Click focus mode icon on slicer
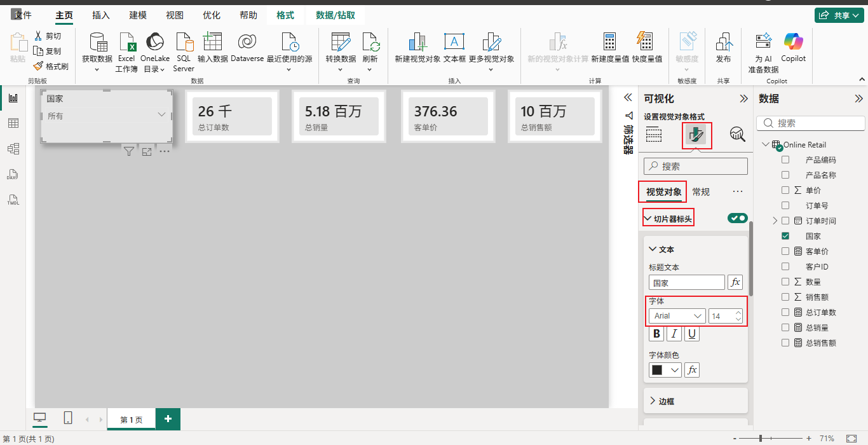868x445 pixels. [x=147, y=151]
